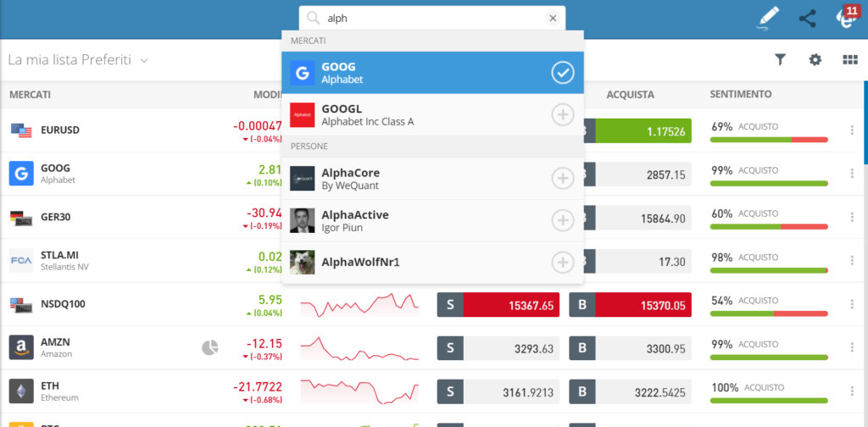Open notifications icon with 11 badge
The width and height of the screenshot is (868, 427).
click(848, 17)
